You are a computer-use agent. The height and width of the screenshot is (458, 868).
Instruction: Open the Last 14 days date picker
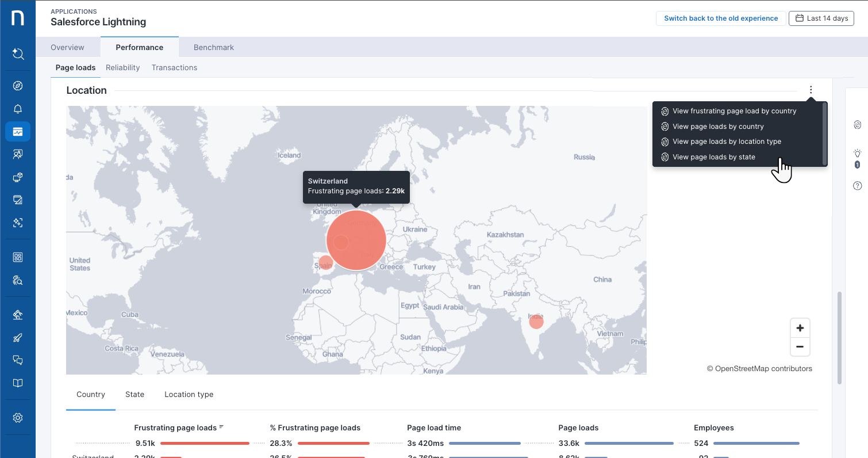click(821, 18)
